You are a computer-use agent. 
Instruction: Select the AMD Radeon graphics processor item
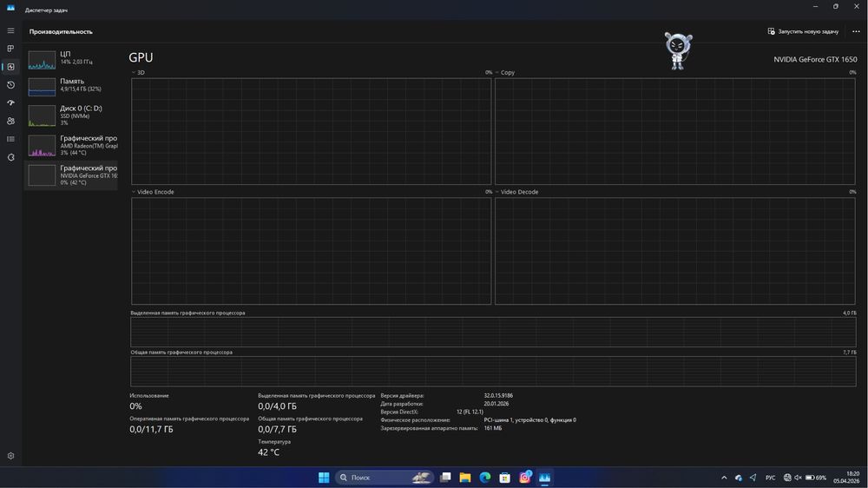[71, 145]
